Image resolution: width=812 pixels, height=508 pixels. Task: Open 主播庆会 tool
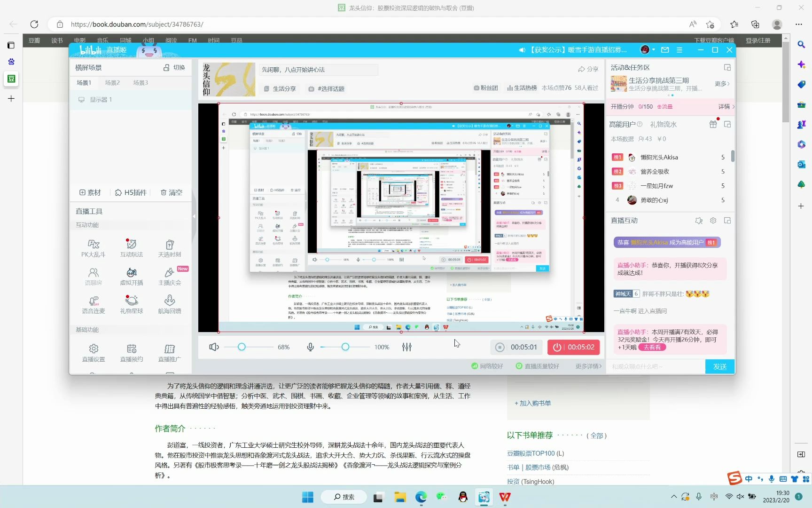(170, 277)
